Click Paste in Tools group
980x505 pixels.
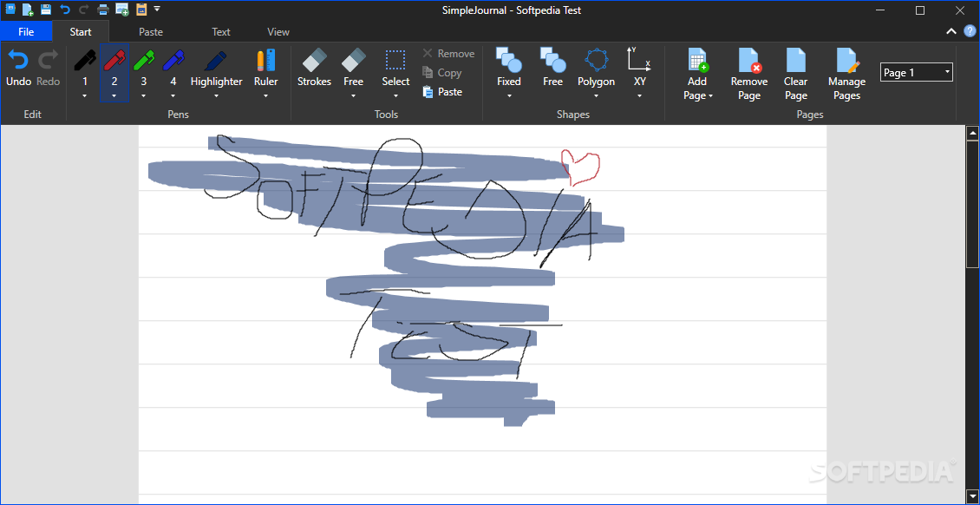coord(442,92)
